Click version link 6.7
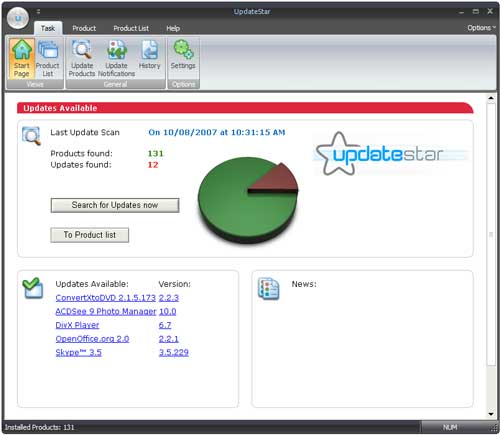Screen dimensions: 500x435 coord(165,325)
